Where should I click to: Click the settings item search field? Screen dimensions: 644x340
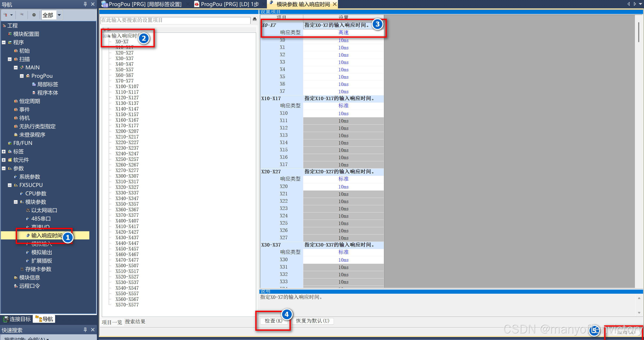tap(175, 20)
